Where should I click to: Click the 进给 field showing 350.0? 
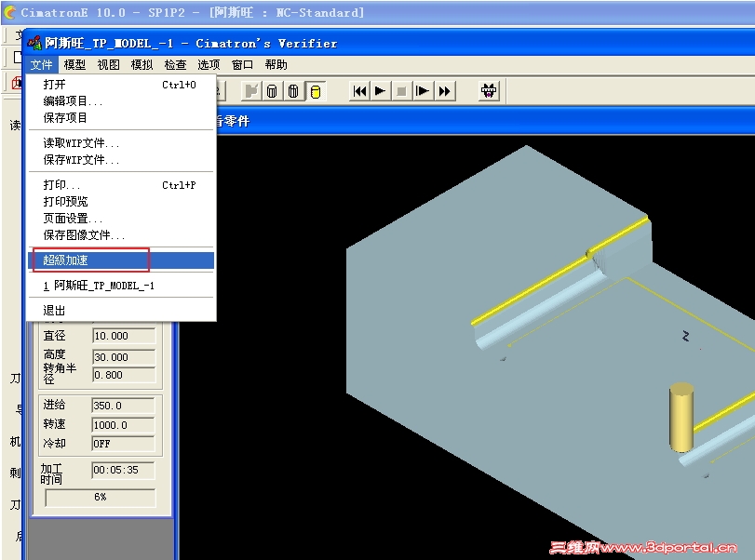point(123,406)
